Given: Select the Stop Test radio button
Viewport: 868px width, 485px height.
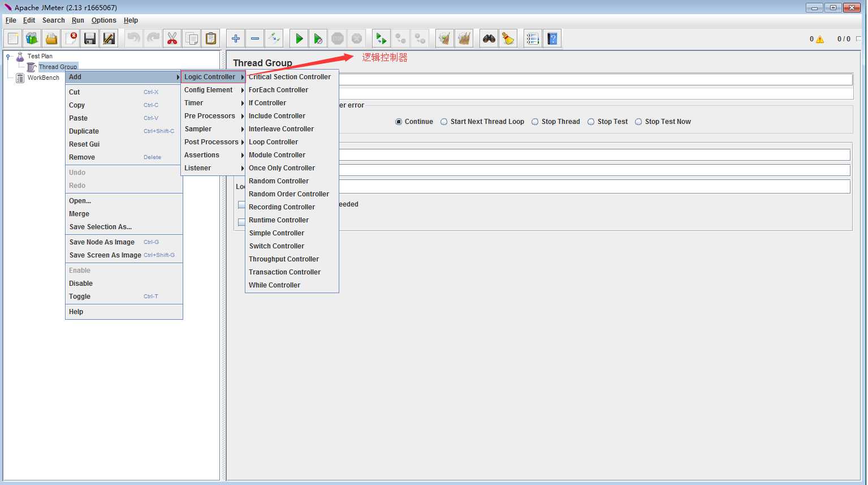Looking at the screenshot, I should [x=591, y=122].
